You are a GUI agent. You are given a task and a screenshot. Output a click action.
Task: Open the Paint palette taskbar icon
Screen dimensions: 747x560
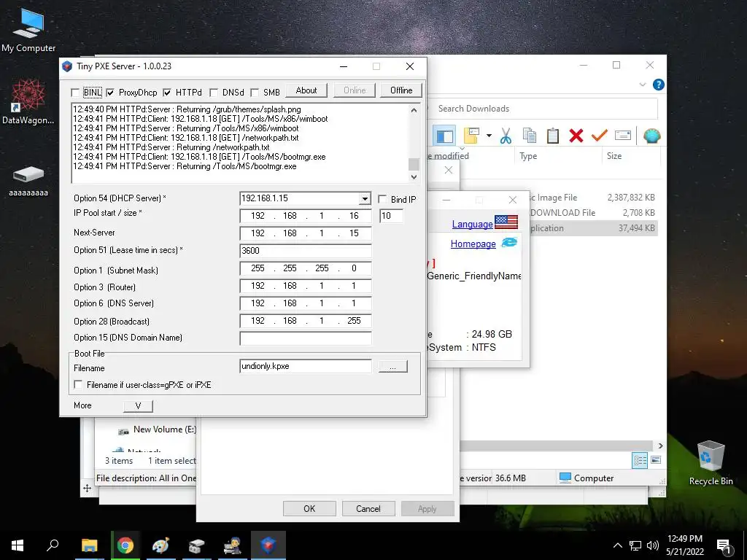160,545
